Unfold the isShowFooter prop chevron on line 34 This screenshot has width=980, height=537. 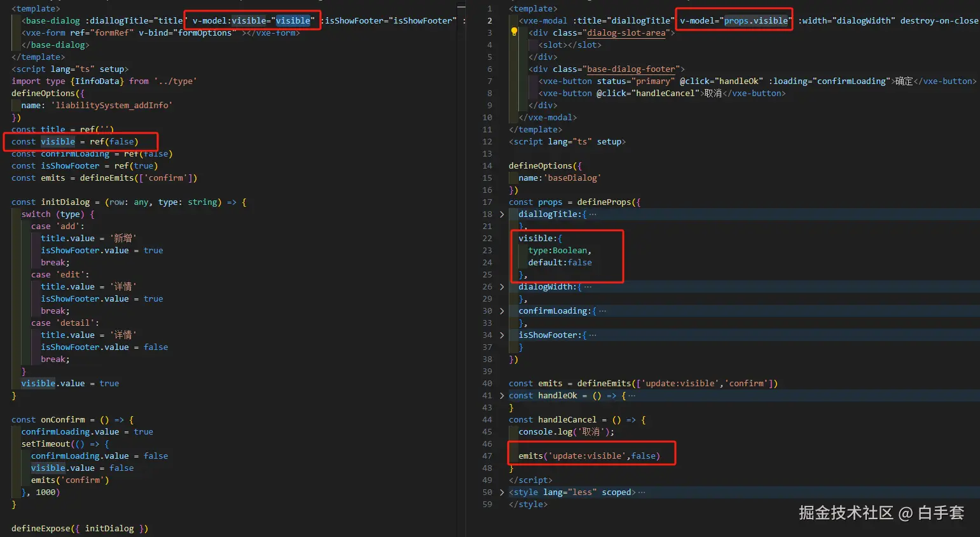(x=502, y=335)
